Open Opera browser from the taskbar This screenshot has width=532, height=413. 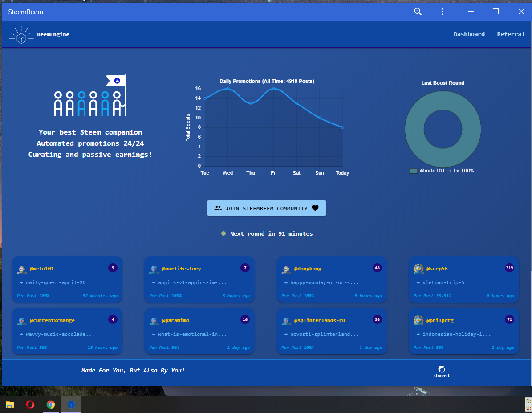tap(30, 405)
